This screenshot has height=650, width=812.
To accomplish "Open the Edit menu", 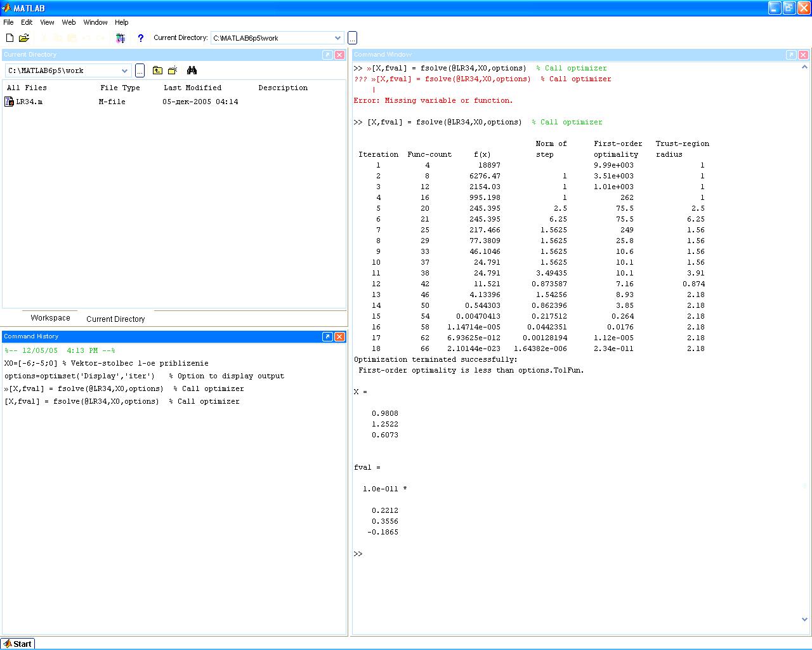I will tap(27, 22).
